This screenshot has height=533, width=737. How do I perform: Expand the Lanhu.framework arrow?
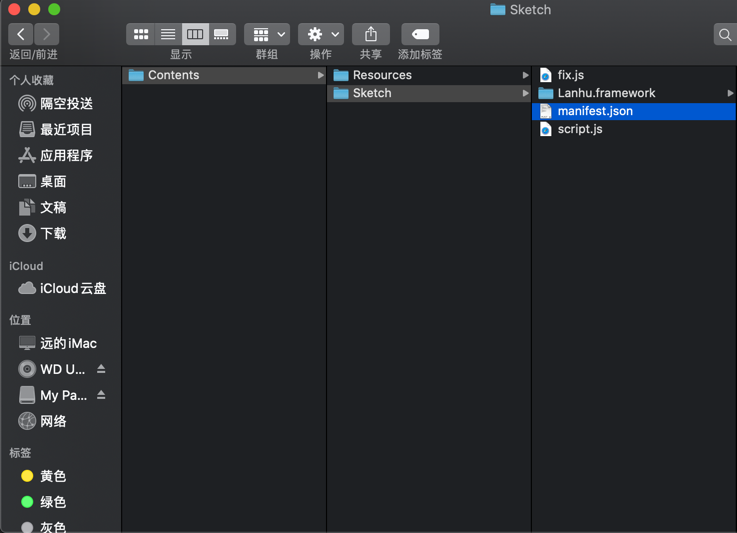point(730,93)
